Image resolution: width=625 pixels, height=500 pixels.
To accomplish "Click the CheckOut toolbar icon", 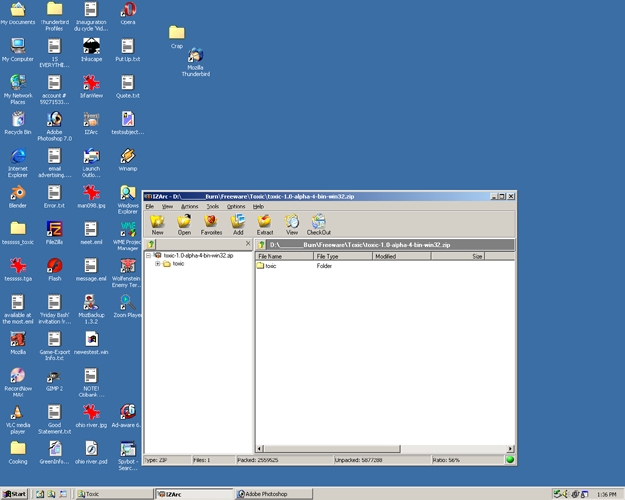I will [318, 224].
